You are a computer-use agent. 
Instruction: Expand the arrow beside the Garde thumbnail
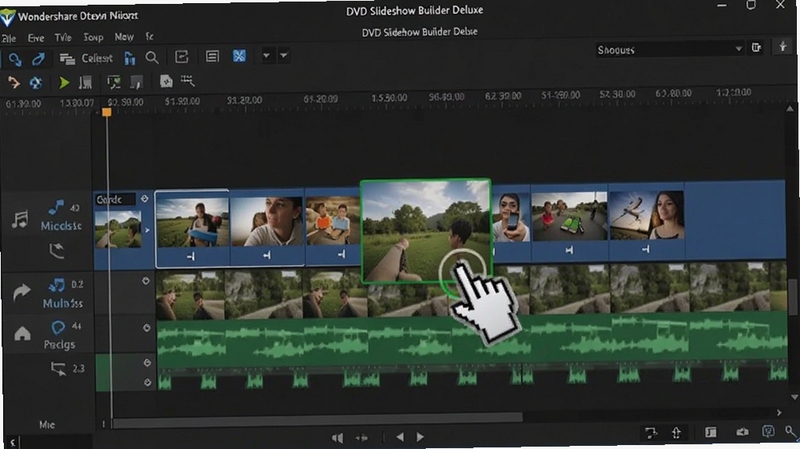[147, 230]
